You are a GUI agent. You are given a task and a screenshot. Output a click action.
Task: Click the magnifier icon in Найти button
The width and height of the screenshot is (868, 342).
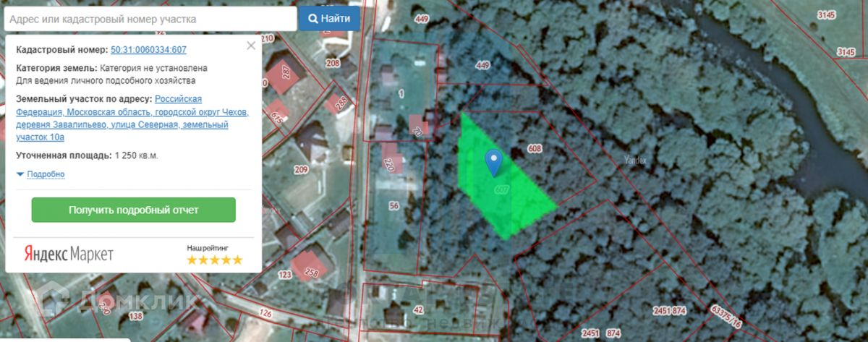(313, 19)
